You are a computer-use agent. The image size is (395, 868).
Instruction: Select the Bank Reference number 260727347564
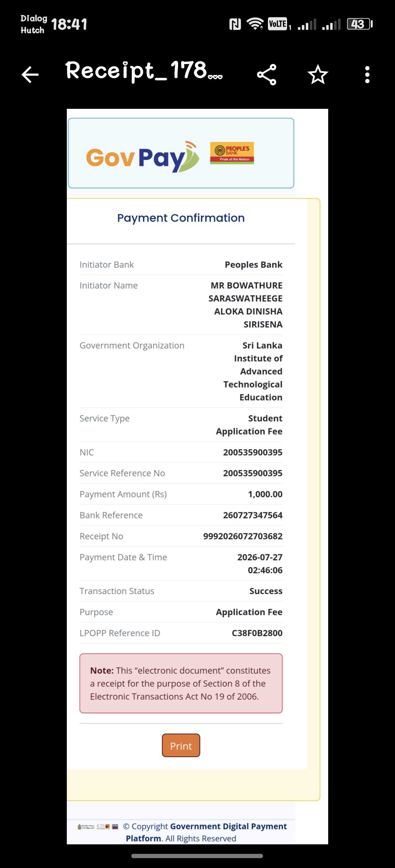(253, 515)
